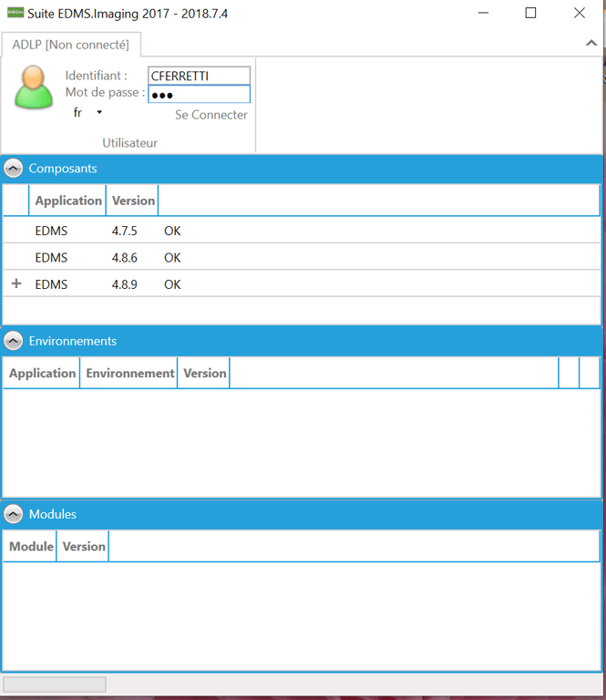Focus the Mot de passe field

(x=199, y=94)
